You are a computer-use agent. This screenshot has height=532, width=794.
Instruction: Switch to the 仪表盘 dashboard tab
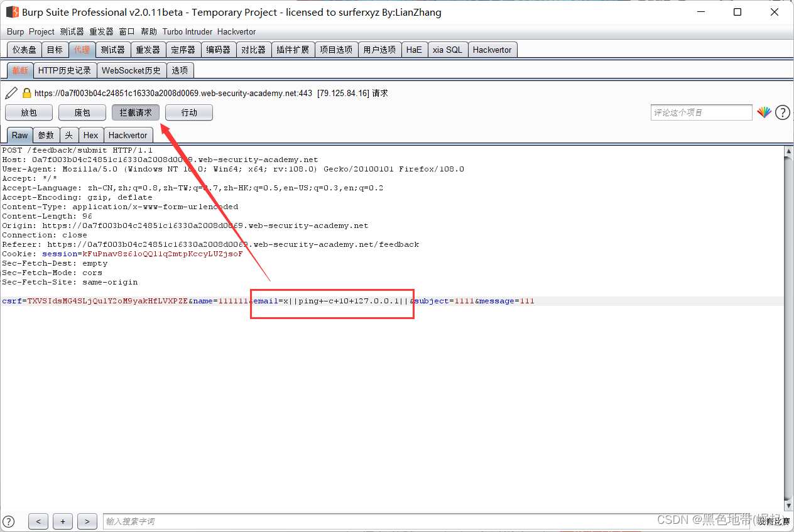24,50
